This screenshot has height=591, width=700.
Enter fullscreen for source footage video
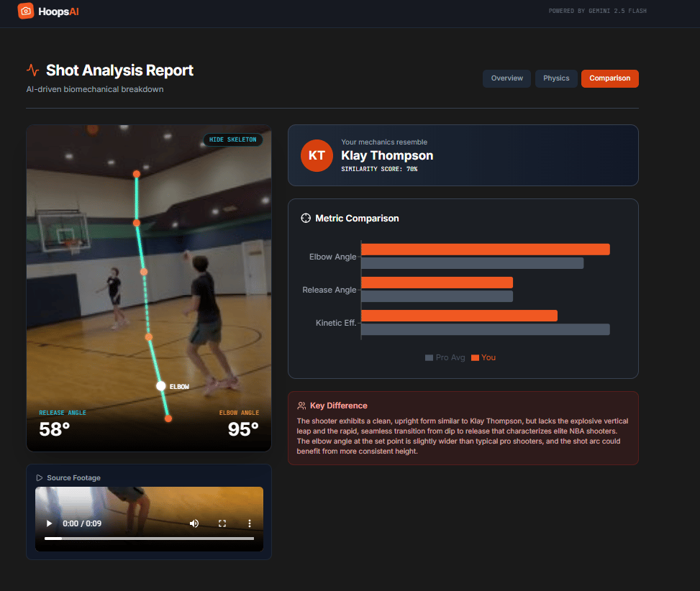tap(222, 523)
